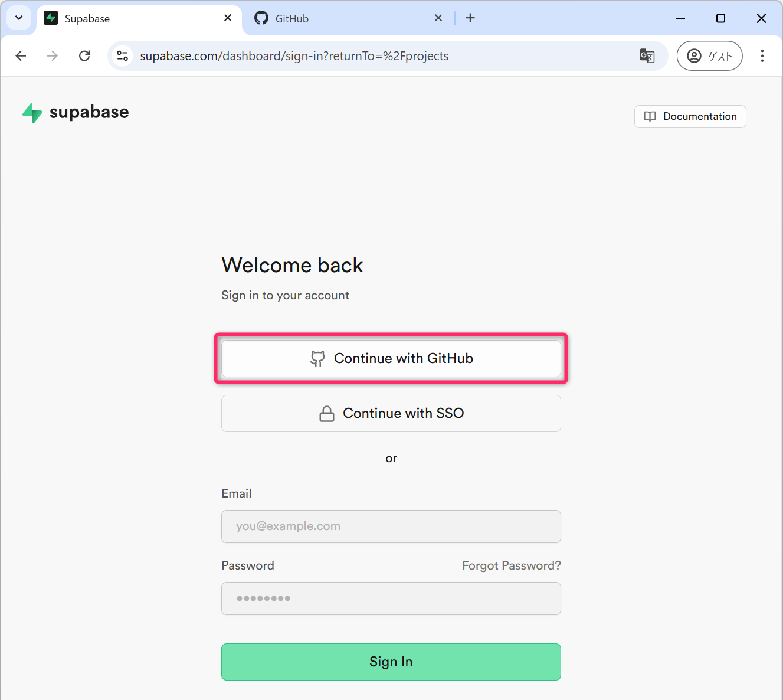Viewport: 783px width, 700px height.
Task: Click the browser forward arrow
Action: click(53, 56)
